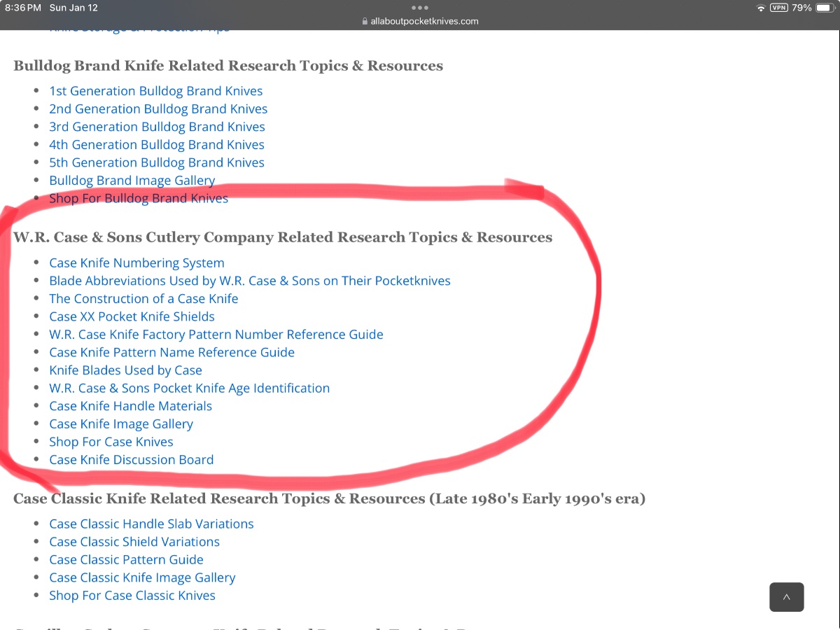Open Case Knife Discussion Board link
840x630 pixels.
click(x=131, y=460)
